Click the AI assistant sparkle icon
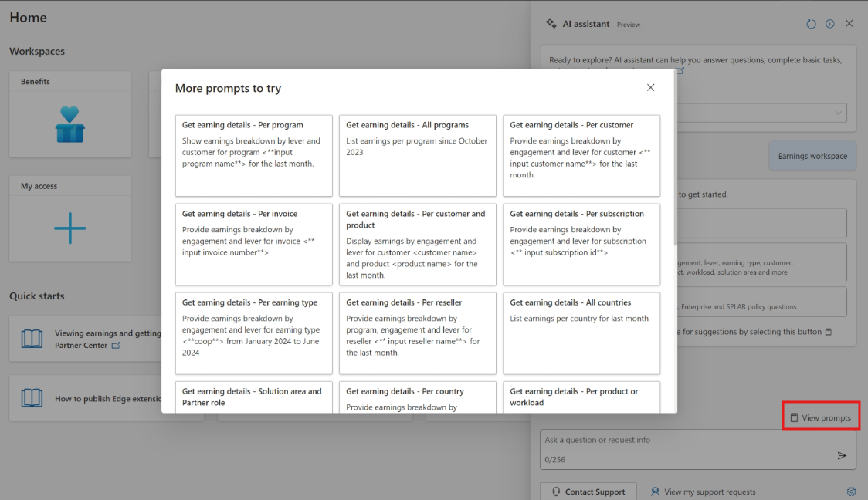Image resolution: width=868 pixels, height=500 pixels. tap(551, 24)
